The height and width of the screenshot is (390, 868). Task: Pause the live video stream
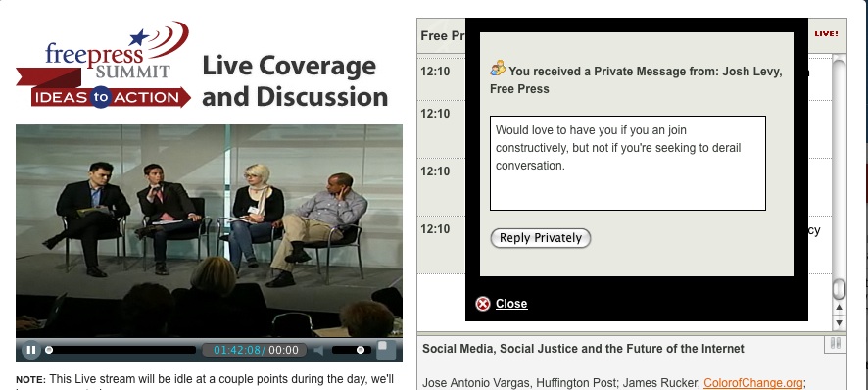click(x=31, y=350)
